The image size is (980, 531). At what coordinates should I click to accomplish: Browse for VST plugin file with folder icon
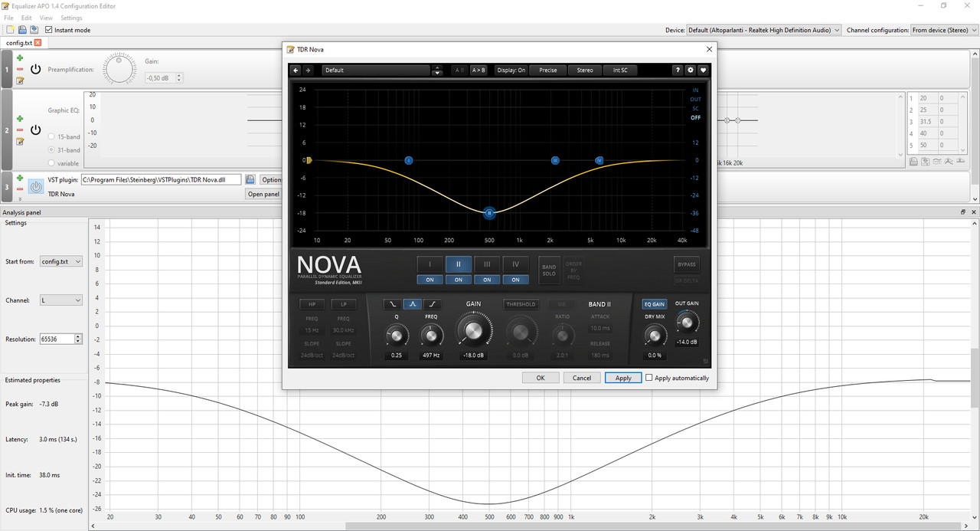(249, 179)
